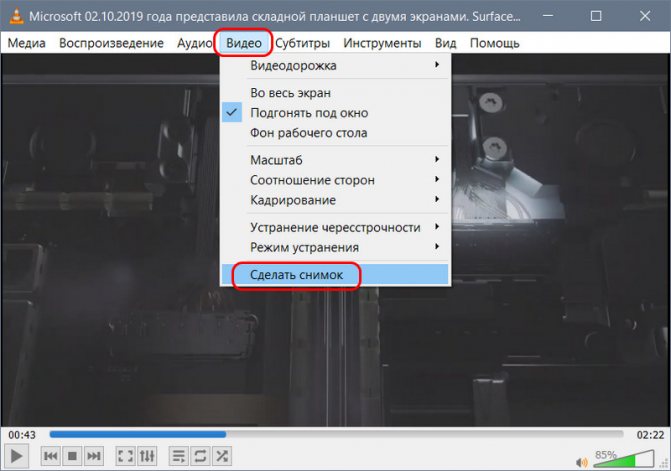Show the playlist icon
This screenshot has width=671, height=471.
(179, 456)
